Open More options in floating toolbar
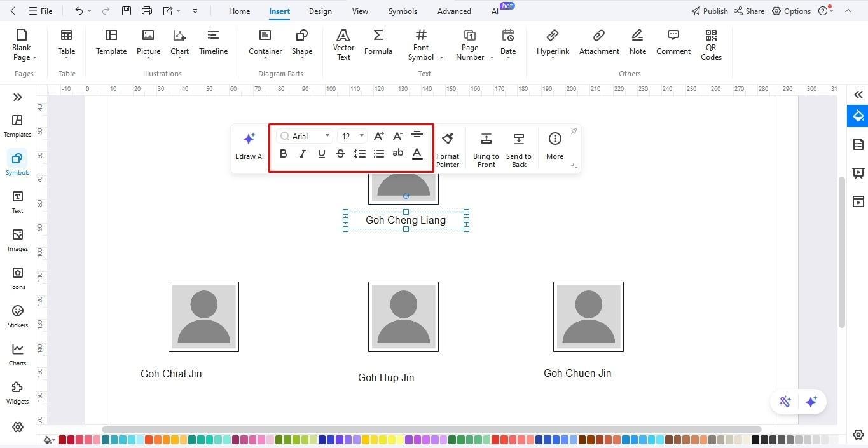This screenshot has width=868, height=448. pyautogui.click(x=555, y=146)
